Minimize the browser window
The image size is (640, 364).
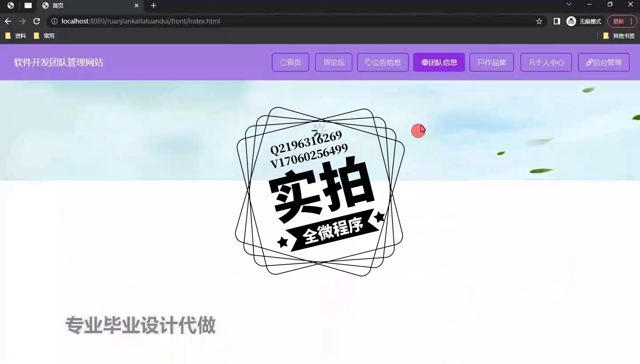[x=590, y=4]
